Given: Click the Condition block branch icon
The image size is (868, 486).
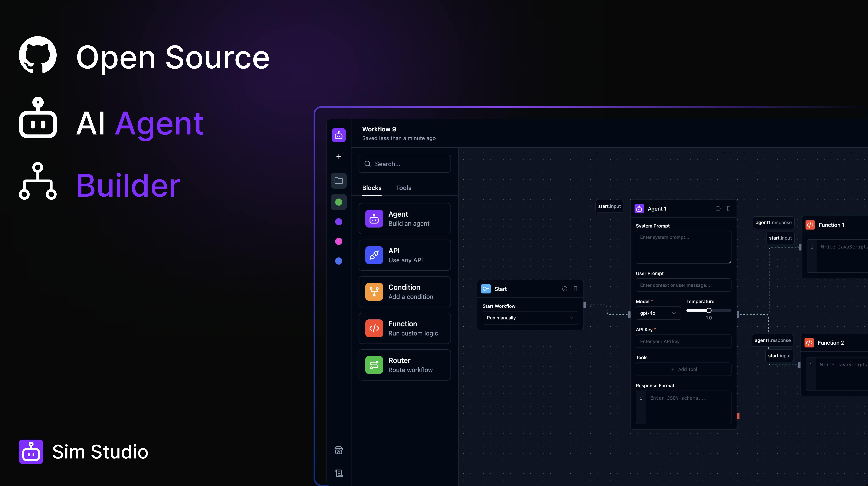Looking at the screenshot, I should (374, 292).
